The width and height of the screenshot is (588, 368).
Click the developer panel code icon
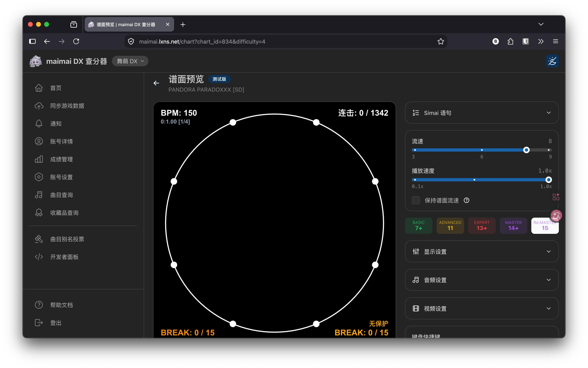[x=39, y=257]
